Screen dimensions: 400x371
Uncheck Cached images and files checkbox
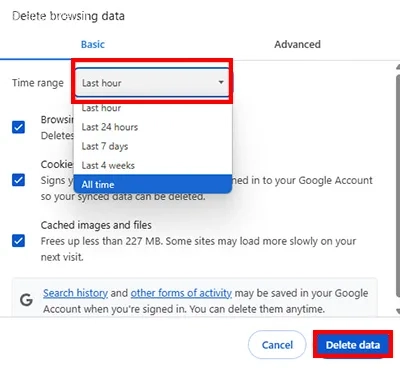pyautogui.click(x=18, y=240)
